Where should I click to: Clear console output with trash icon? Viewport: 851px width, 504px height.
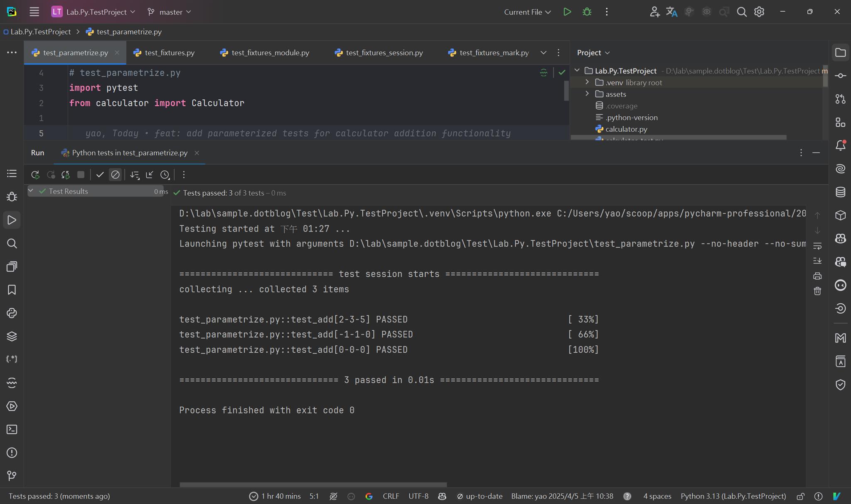(817, 291)
